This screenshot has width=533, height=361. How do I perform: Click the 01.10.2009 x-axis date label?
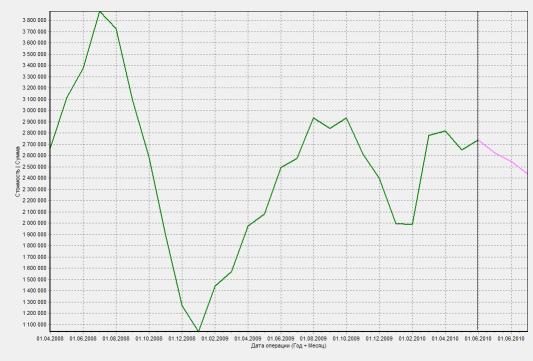346,339
